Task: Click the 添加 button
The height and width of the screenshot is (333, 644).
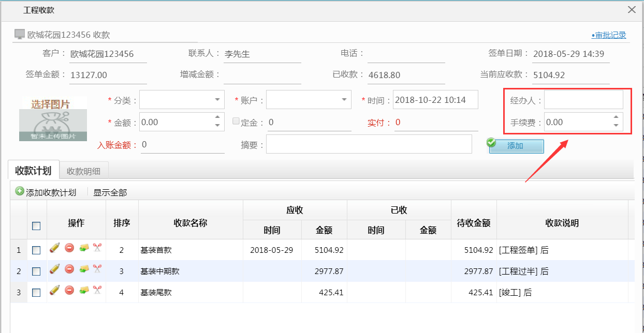Action: coord(516,146)
